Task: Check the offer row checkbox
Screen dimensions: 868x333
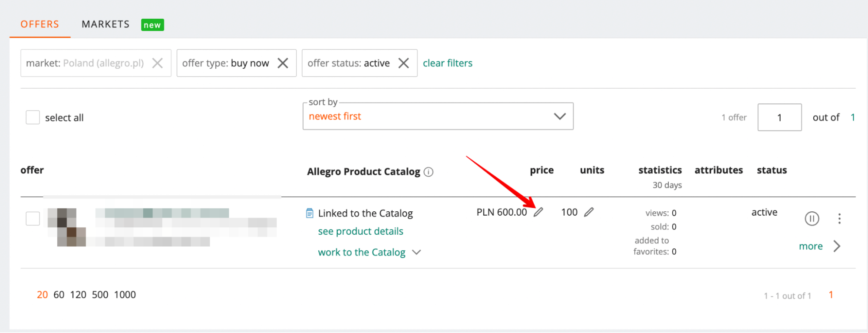Action: [x=33, y=218]
